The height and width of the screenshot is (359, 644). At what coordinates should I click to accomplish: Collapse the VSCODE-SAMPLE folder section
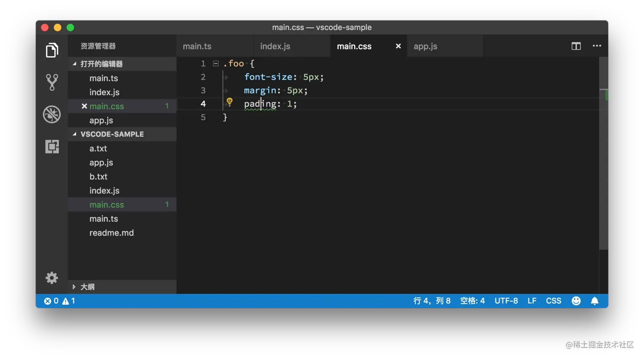click(x=122, y=134)
